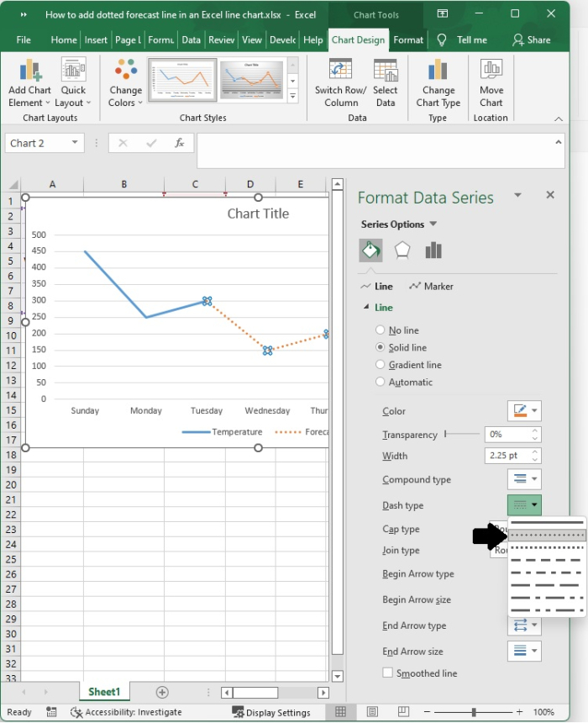Switch to Page Break Preview in status bar

coord(403,712)
